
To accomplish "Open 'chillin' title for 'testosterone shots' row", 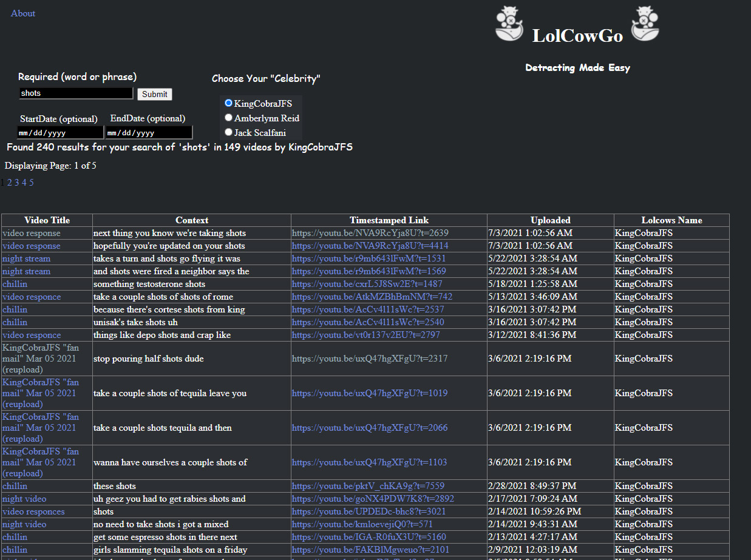I will (x=15, y=284).
